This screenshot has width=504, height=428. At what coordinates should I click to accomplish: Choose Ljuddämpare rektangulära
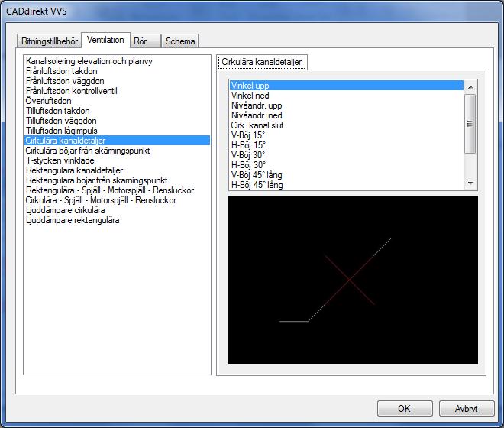click(x=117, y=220)
